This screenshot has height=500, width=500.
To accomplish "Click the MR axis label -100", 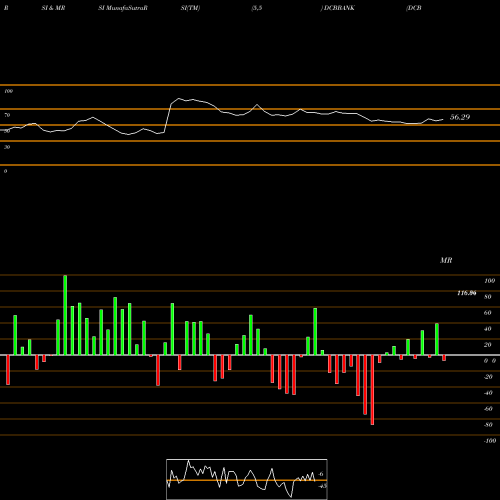I will (490, 441).
